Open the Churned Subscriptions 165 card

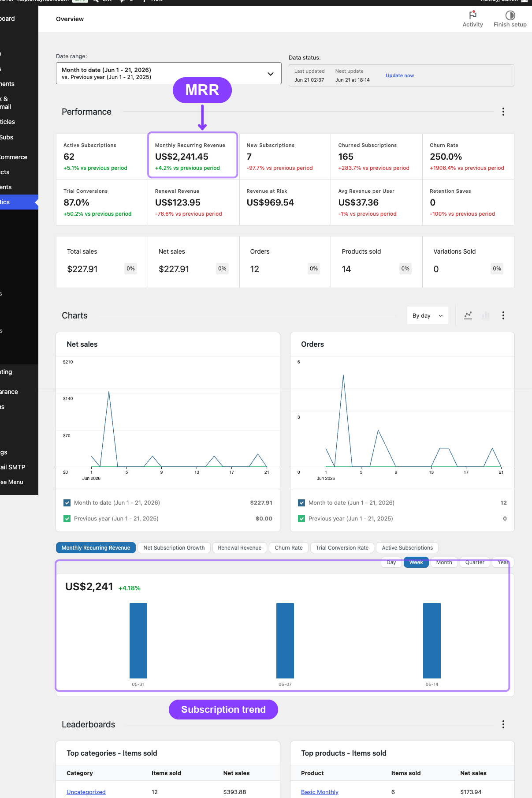tap(376, 157)
